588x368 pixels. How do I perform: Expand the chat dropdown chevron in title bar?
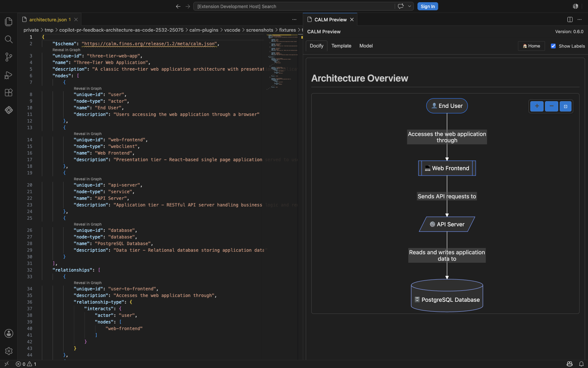(x=409, y=6)
